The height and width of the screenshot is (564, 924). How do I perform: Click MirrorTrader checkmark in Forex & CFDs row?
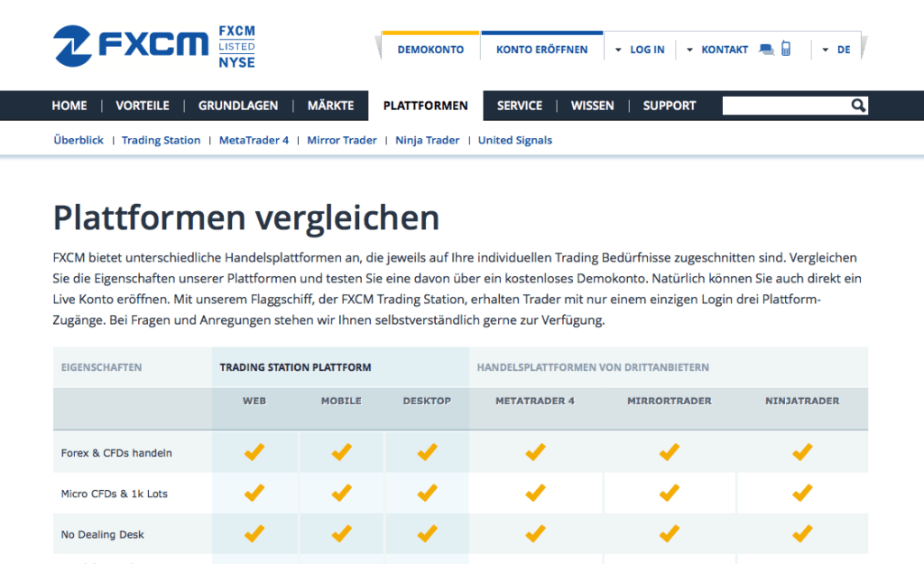coord(670,452)
